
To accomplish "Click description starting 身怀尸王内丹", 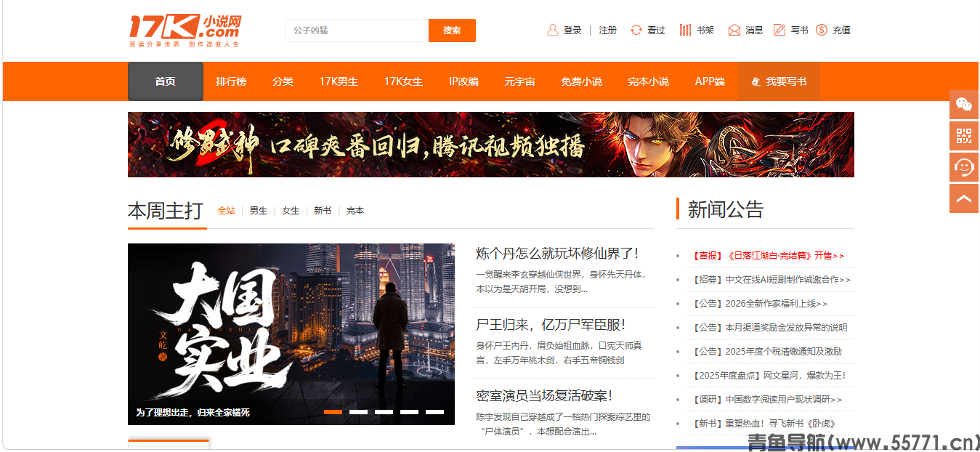I will [x=559, y=353].
